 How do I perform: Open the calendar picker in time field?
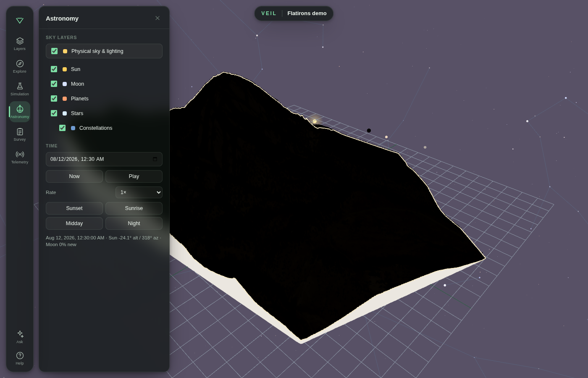[155, 159]
